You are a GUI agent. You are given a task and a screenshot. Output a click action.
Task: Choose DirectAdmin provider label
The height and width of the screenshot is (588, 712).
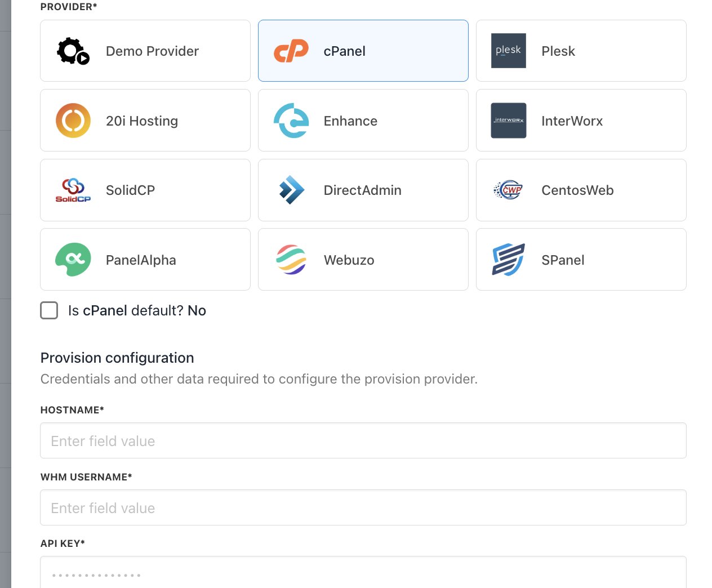coord(363,190)
